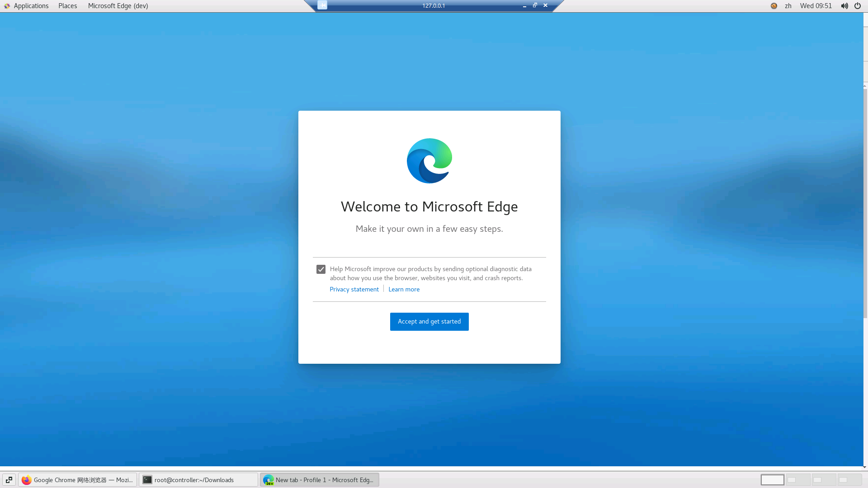Image resolution: width=868 pixels, height=488 pixels.
Task: Uncheck the diagnostic data consent checkbox
Action: 321,269
